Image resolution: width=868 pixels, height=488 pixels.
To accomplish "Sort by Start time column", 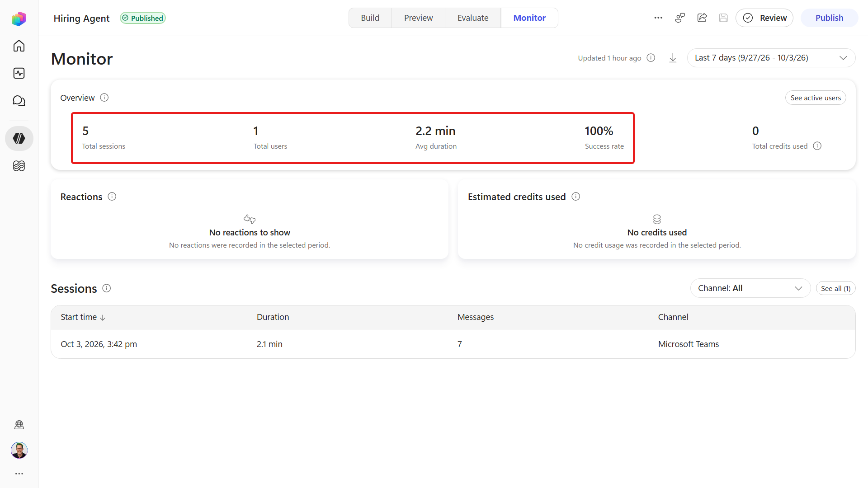I will 83,317.
